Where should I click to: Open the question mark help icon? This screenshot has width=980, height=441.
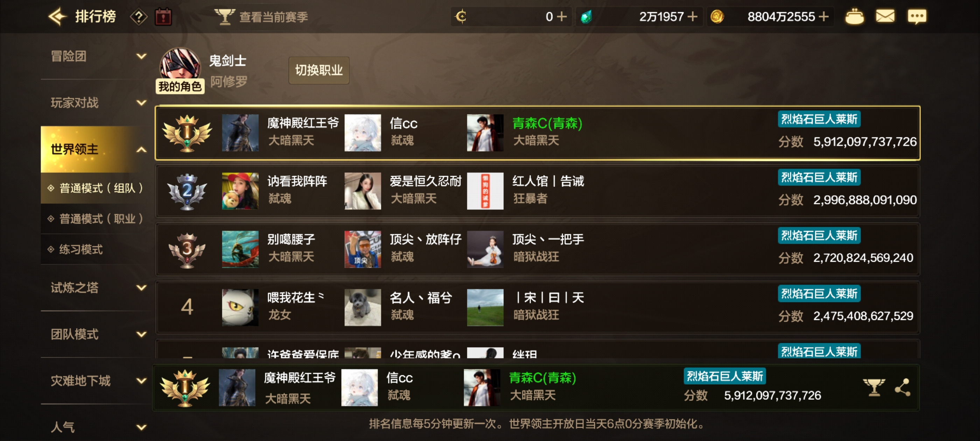pos(139,17)
